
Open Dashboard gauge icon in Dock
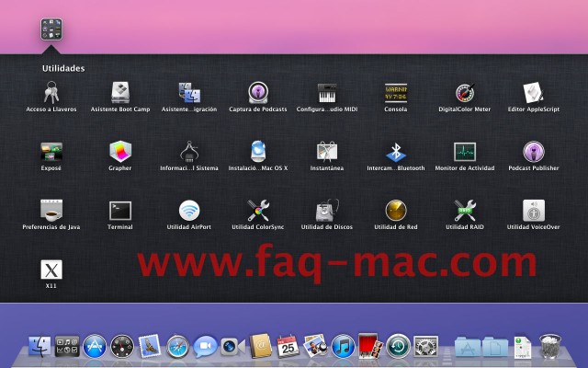pos(122,346)
